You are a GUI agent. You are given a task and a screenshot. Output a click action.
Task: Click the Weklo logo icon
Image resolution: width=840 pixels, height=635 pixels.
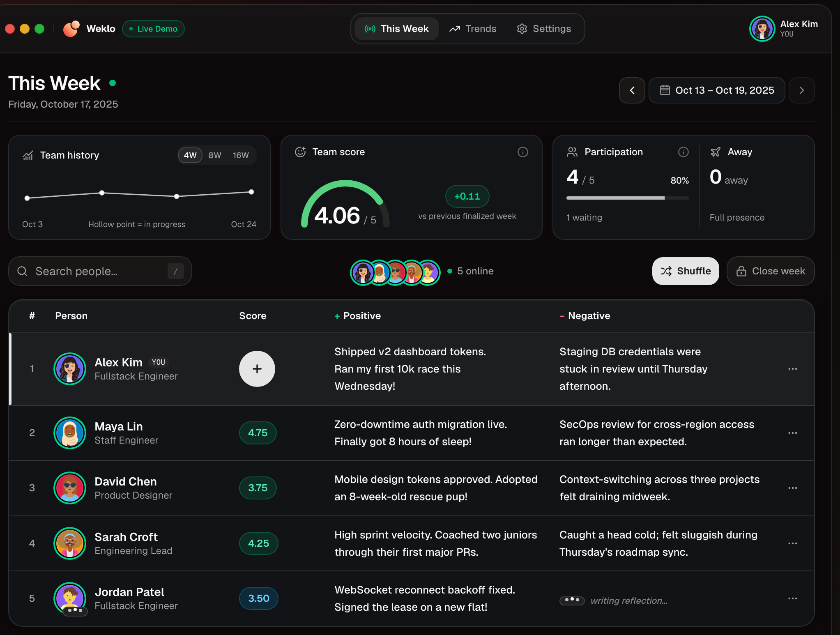click(x=71, y=29)
